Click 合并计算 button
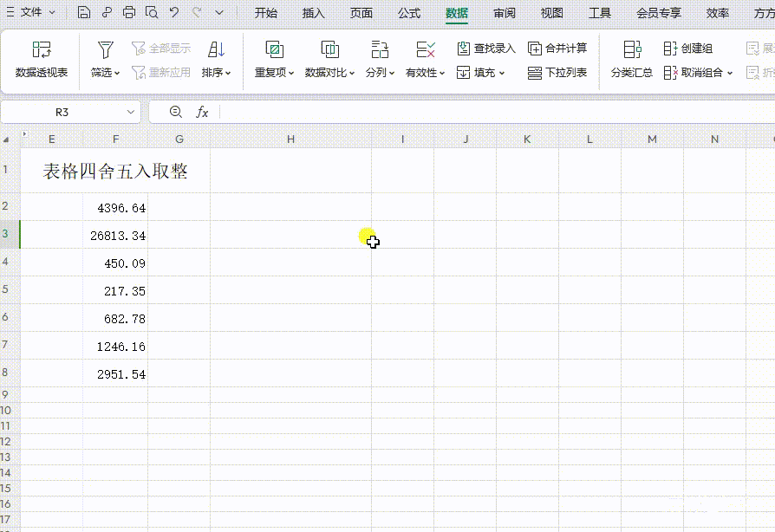The height and width of the screenshot is (532, 775). (x=557, y=49)
